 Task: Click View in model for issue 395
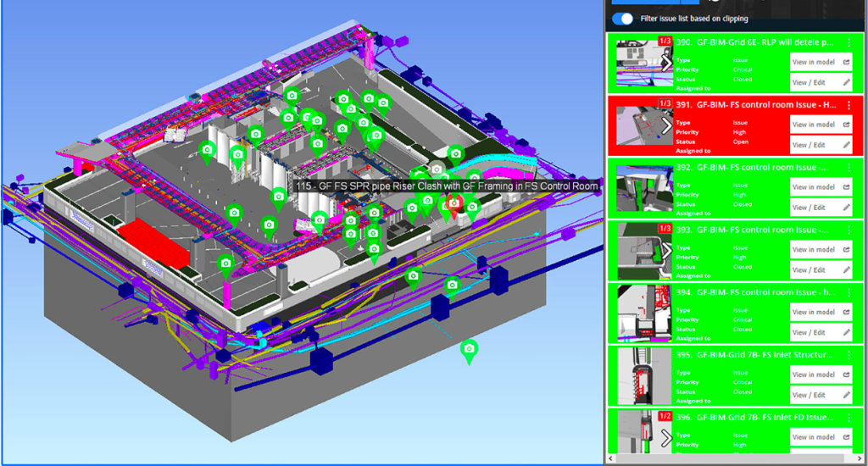point(820,374)
